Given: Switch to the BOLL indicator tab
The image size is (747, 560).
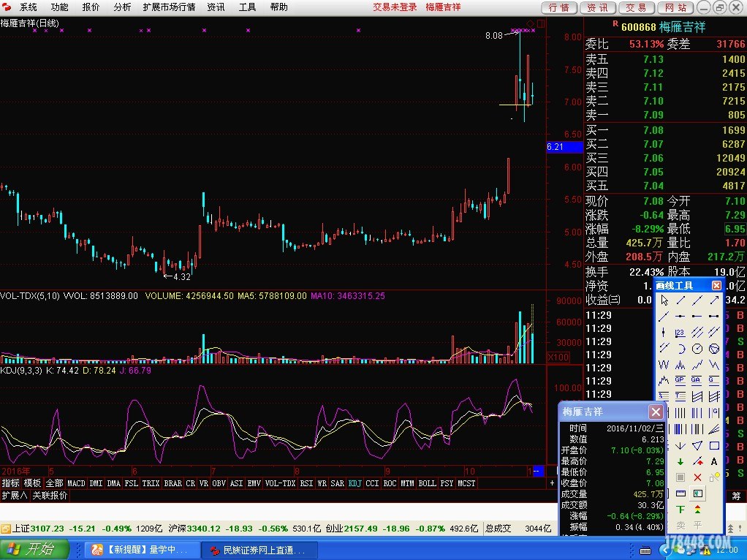Looking at the screenshot, I should (x=428, y=483).
